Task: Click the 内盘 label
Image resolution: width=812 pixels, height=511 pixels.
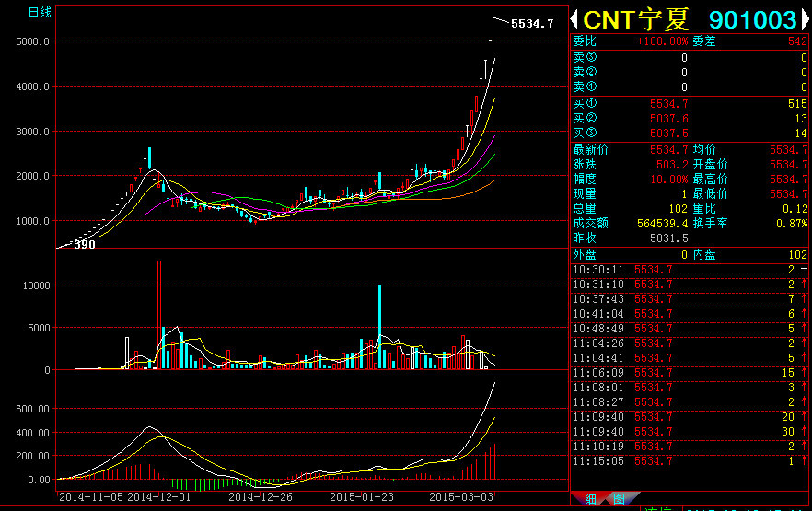Action: [704, 255]
